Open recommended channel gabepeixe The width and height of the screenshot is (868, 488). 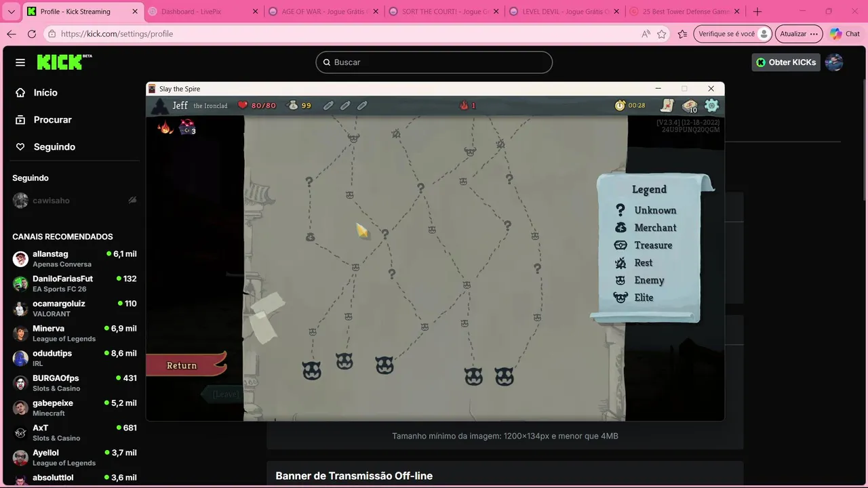click(x=75, y=407)
